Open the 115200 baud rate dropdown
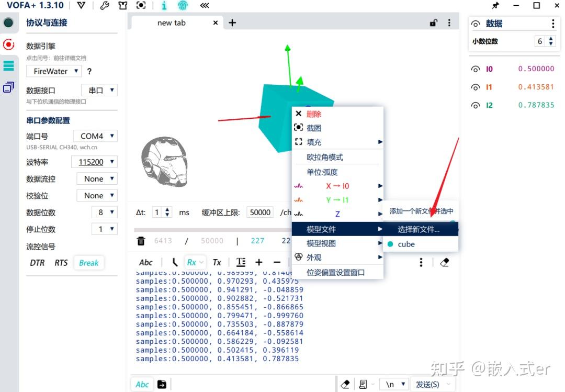 (94, 162)
